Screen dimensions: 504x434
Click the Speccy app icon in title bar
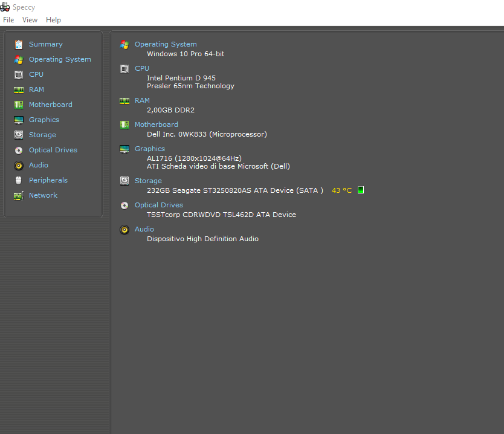tap(5, 7)
